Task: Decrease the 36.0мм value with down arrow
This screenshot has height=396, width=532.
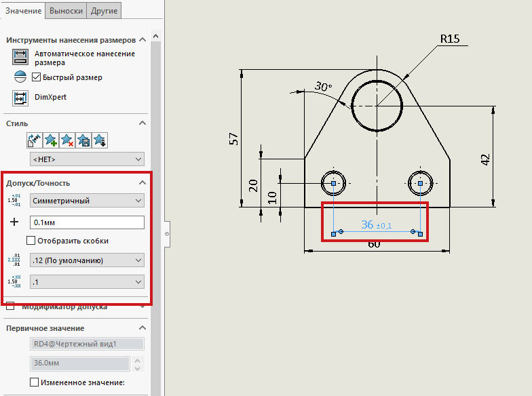Action: point(137,368)
